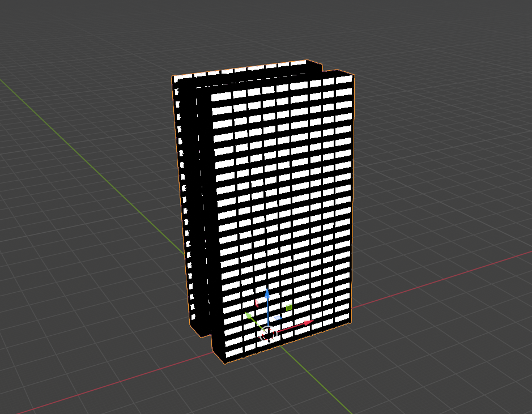Click the white center circle of the gizmo

coord(267,332)
